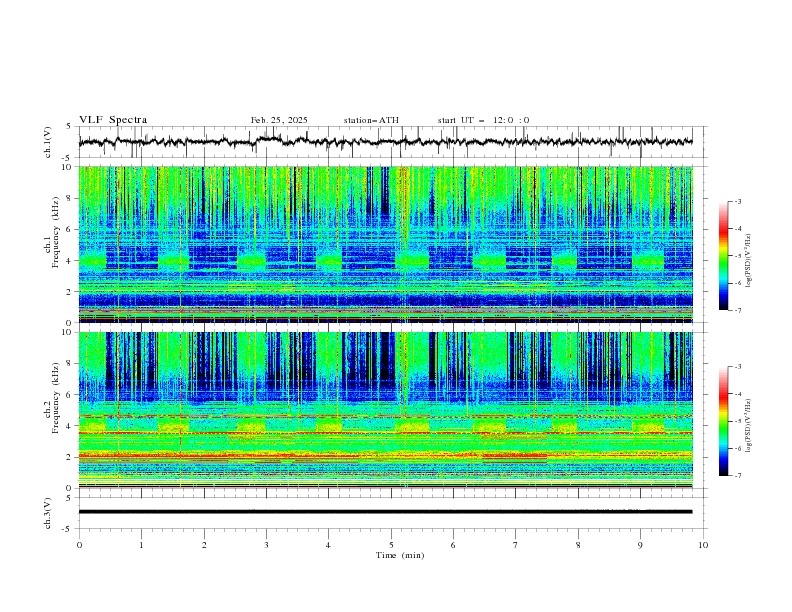Screen dimensions: 792x612
Task: Click the "-5" label on lower color bar
Action: pos(738,421)
